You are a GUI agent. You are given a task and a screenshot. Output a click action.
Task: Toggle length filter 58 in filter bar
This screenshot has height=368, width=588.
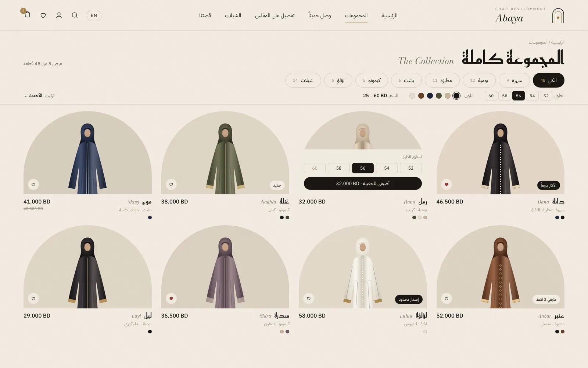(x=505, y=96)
